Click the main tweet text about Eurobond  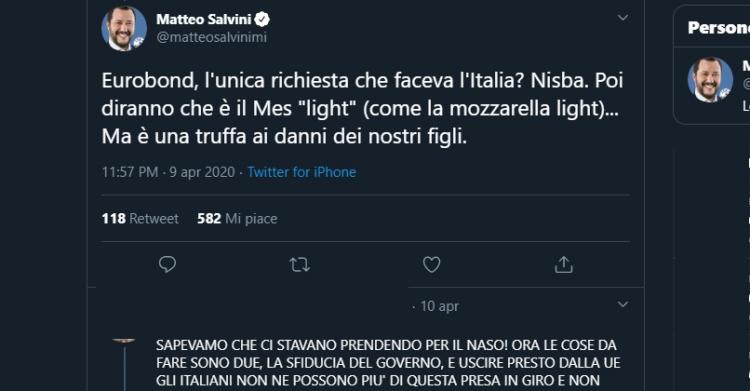click(x=363, y=108)
